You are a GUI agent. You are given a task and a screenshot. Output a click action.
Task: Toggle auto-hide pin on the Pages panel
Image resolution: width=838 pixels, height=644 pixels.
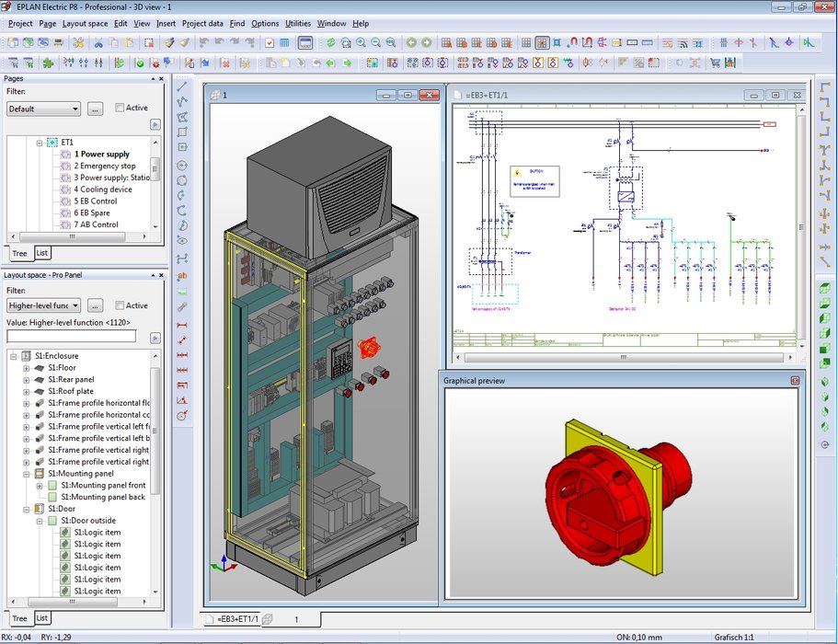point(153,79)
